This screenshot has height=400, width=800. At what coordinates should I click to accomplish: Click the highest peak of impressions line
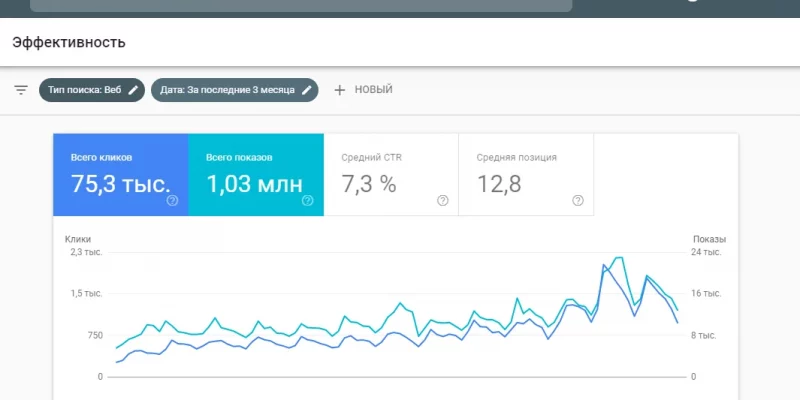point(619,258)
